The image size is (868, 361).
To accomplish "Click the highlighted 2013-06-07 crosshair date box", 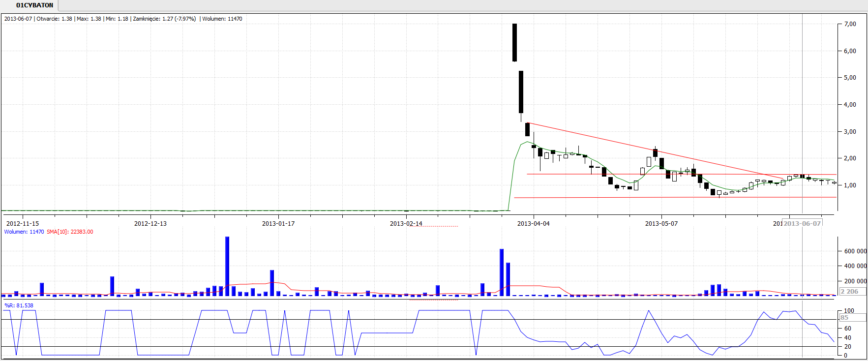I will [802, 224].
